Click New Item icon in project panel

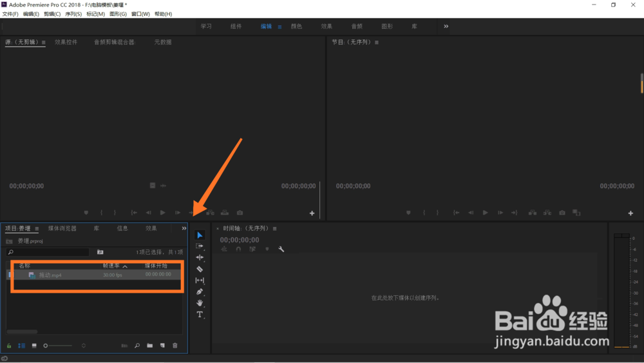(x=163, y=346)
